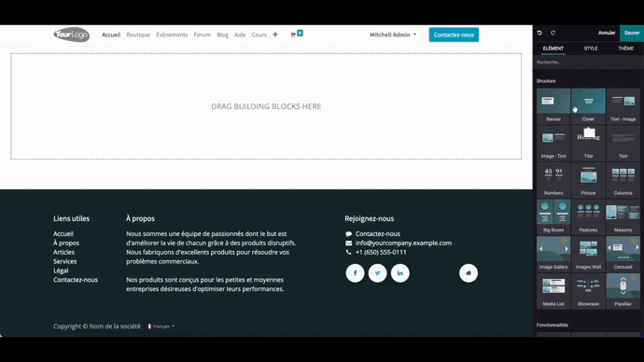Pick the Image - Text block
The image size is (644, 362).
553,143
